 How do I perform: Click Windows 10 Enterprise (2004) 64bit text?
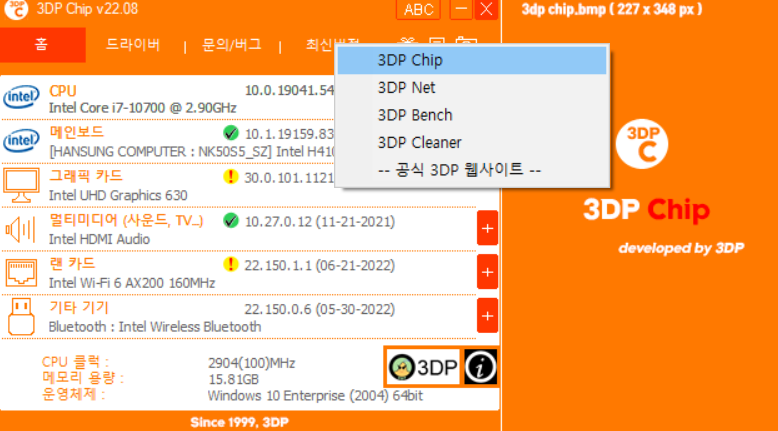click(x=316, y=396)
